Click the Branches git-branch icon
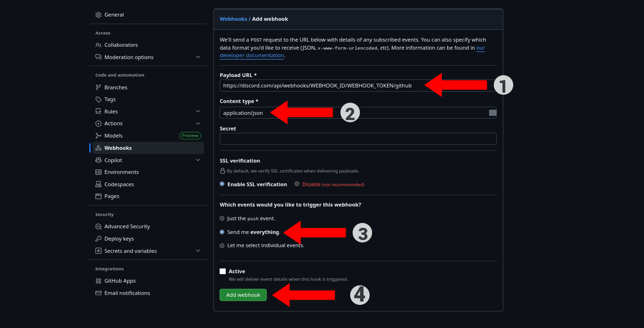Viewport: 644px width, 328px height. [x=98, y=87]
